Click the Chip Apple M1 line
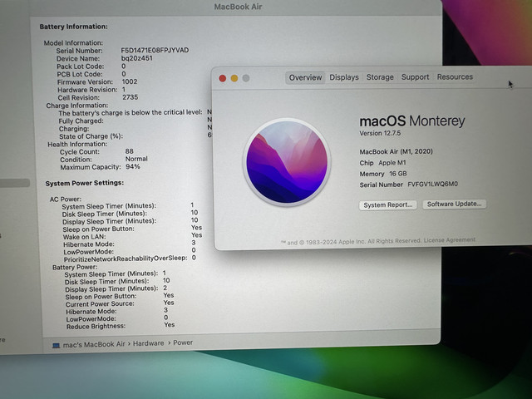The image size is (532, 399). [382, 163]
